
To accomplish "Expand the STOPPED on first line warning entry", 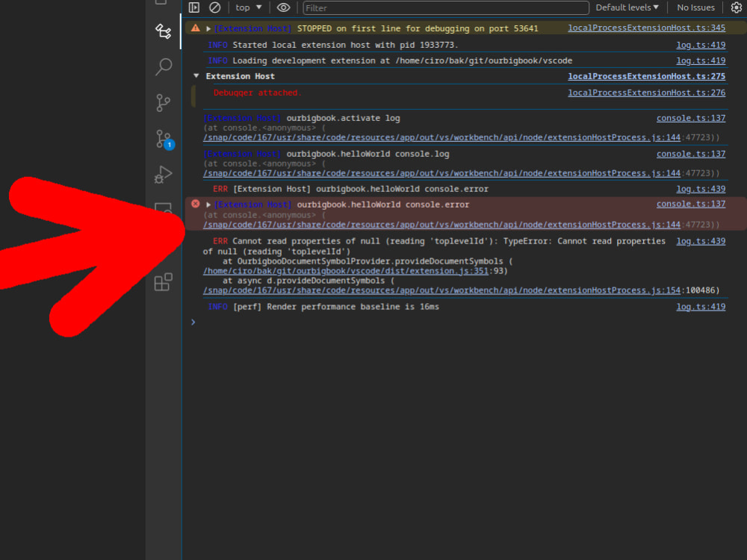I will pos(208,28).
